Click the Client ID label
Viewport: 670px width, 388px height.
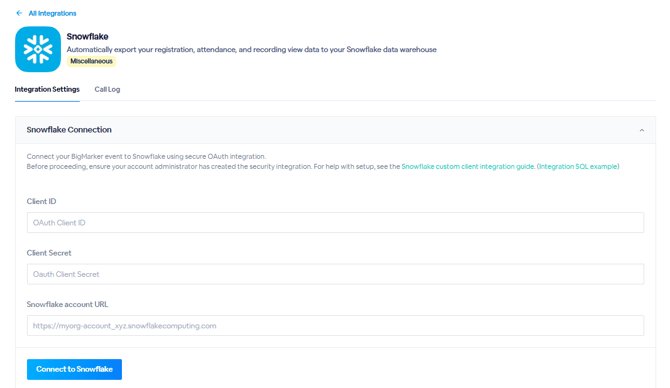[x=41, y=201]
